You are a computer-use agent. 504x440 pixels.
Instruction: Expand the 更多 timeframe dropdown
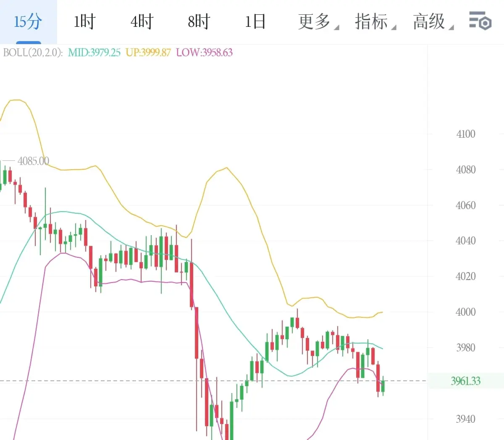318,21
